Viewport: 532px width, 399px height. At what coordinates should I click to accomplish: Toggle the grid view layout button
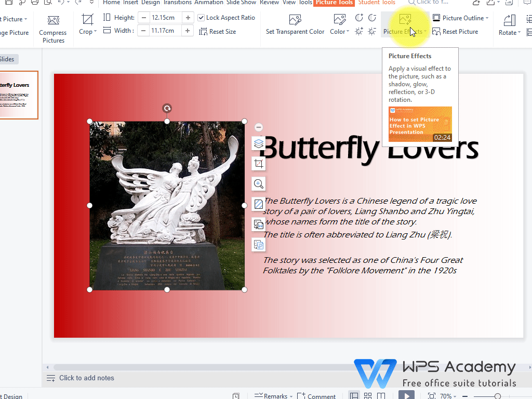coord(367,395)
